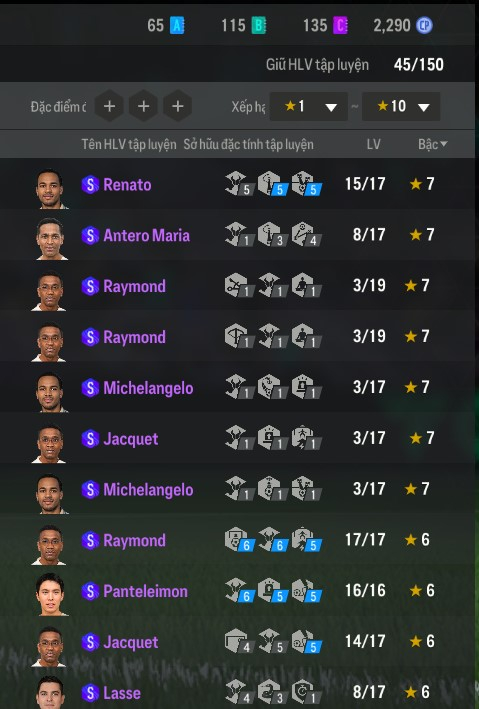
Task: Select the Panteleimon coach row
Action: pos(237,591)
